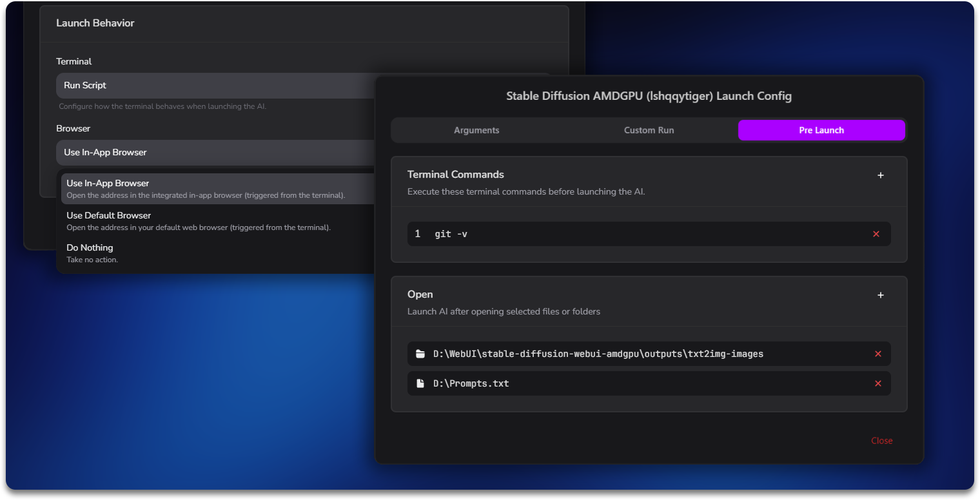
Task: Close the Launch Config dialog
Action: tap(882, 441)
